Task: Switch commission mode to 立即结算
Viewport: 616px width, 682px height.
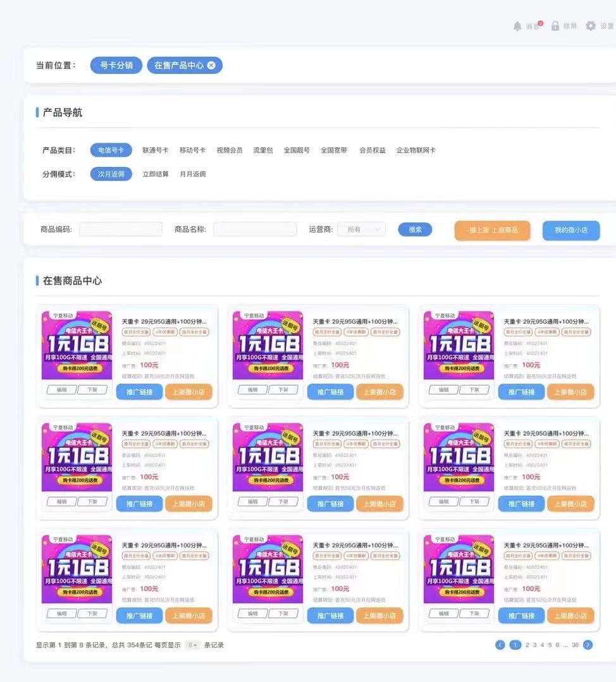Action: tap(156, 174)
